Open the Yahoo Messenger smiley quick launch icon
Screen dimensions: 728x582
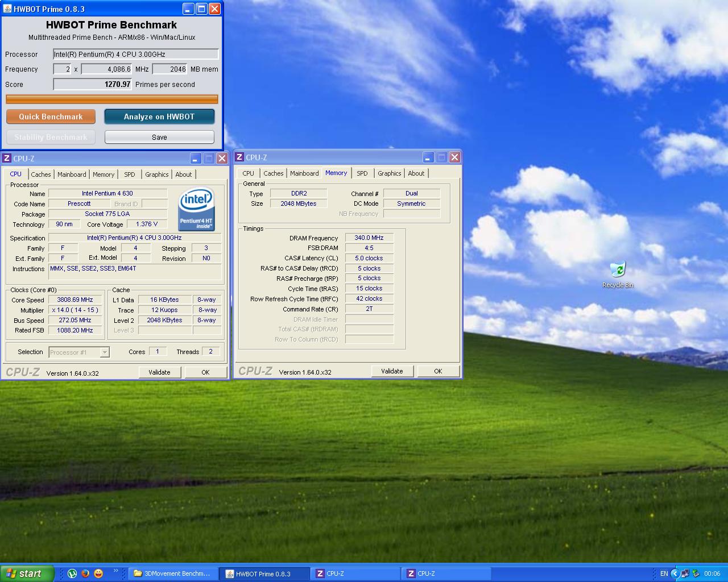point(98,573)
